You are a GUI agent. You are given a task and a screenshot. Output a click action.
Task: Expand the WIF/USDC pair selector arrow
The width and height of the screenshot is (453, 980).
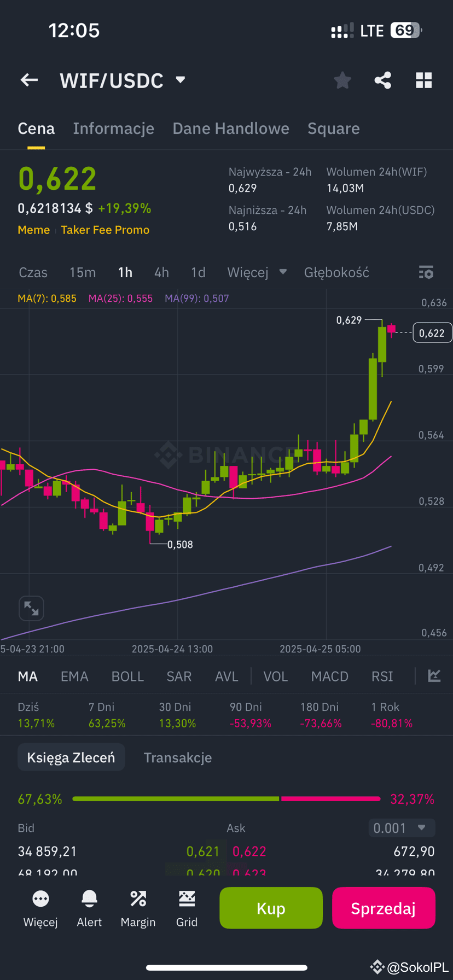click(x=181, y=80)
